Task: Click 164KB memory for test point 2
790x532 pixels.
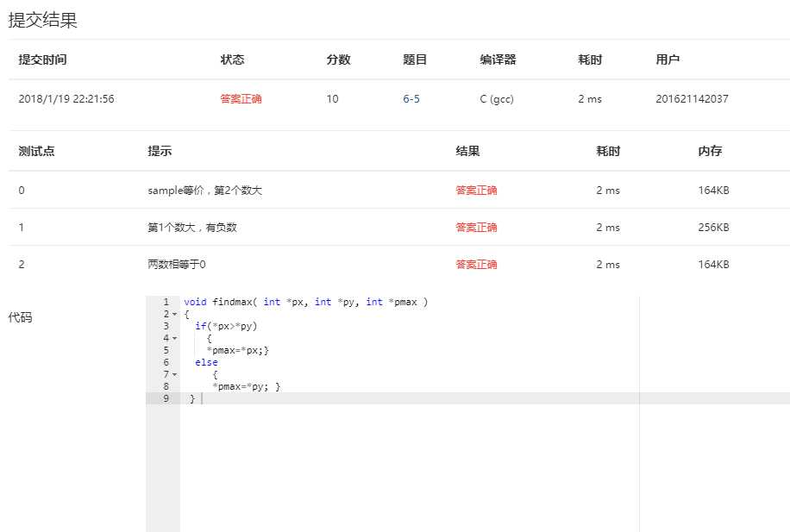Action: coord(713,265)
